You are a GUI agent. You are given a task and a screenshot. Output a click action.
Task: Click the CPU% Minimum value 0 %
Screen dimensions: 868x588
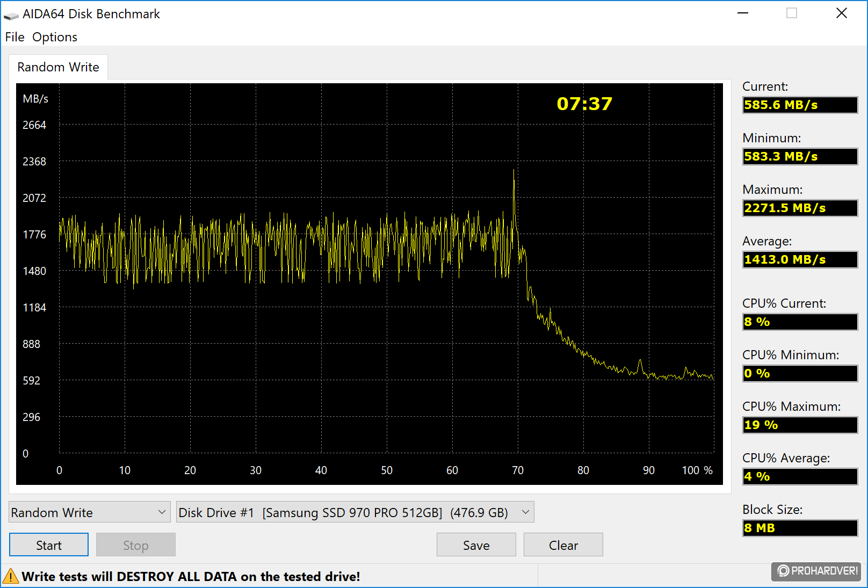point(800,373)
